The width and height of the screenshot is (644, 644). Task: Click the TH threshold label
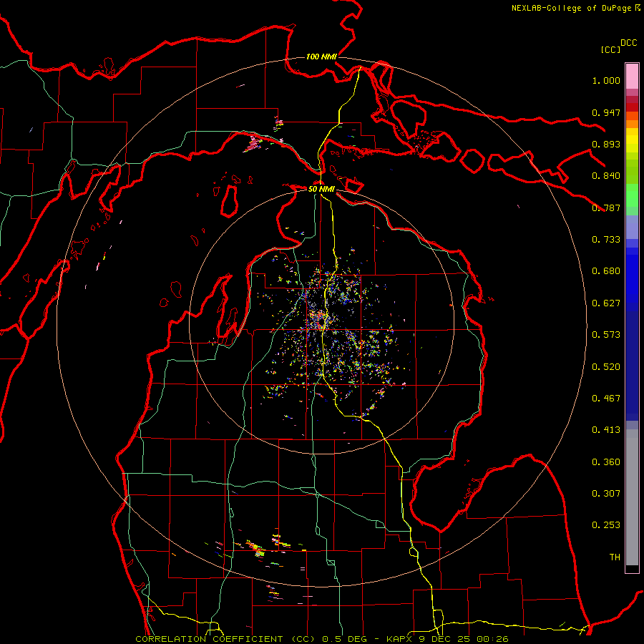(x=615, y=557)
